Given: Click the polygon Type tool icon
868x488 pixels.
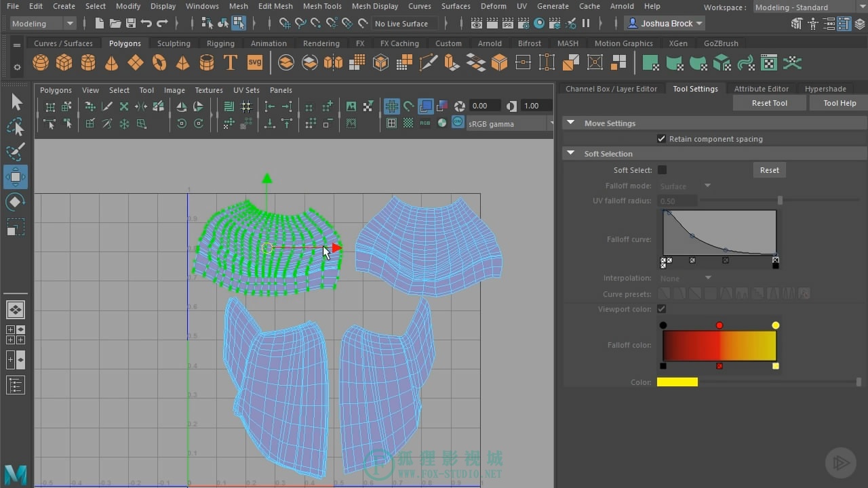Looking at the screenshot, I should 231,63.
